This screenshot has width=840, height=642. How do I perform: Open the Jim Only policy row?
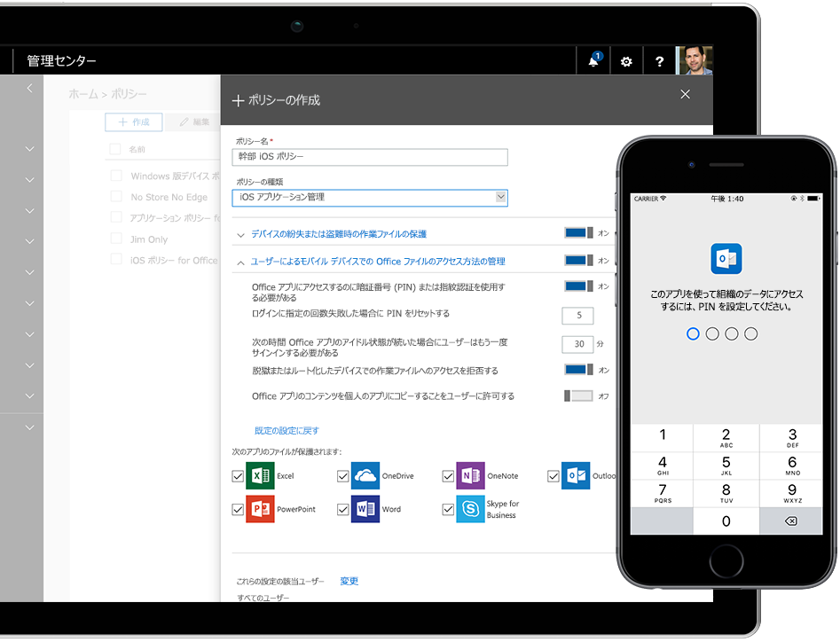(x=149, y=239)
